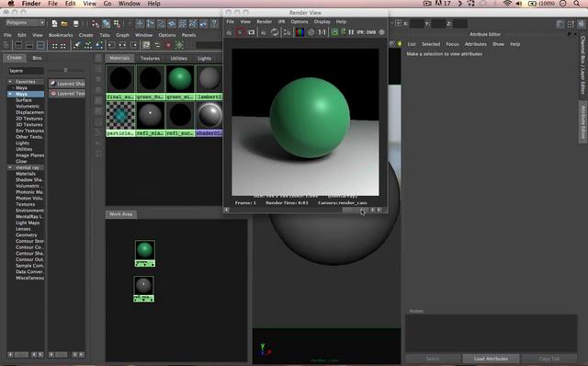Click the green refresh IPR icon in Render View
This screenshot has width=588, height=366.
coord(334,32)
